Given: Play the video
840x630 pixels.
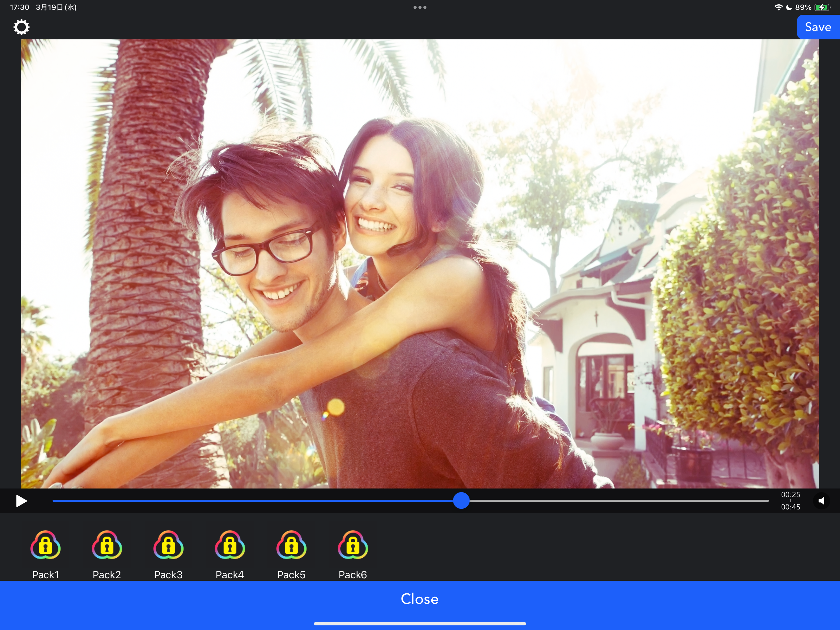Looking at the screenshot, I should (x=21, y=501).
